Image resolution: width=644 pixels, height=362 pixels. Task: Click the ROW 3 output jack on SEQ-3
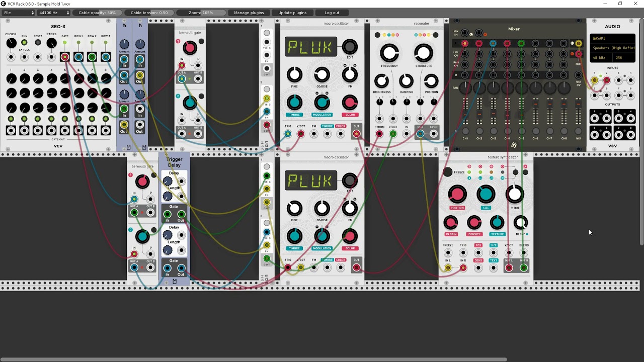pos(106,57)
